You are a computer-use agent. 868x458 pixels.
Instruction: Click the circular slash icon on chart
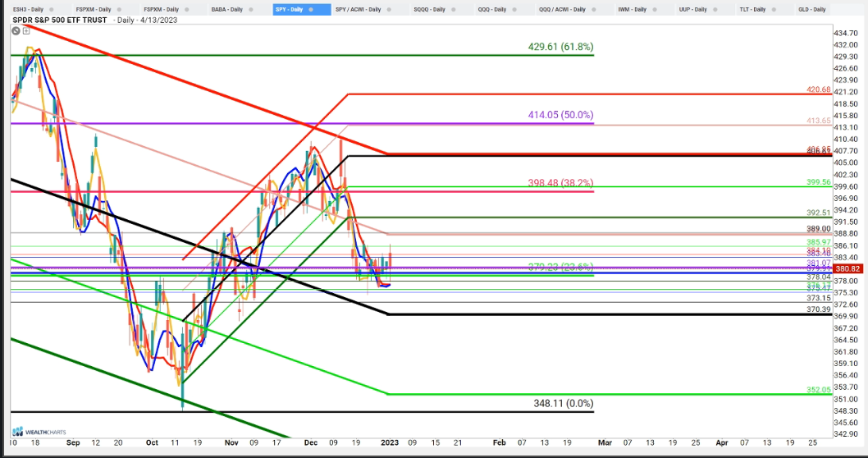pos(16,30)
